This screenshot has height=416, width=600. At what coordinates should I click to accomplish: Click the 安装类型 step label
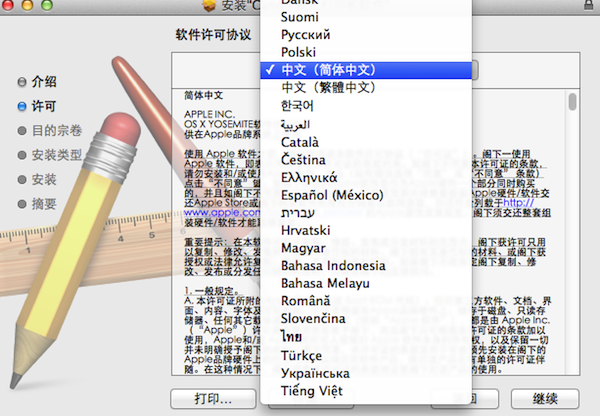[57, 155]
